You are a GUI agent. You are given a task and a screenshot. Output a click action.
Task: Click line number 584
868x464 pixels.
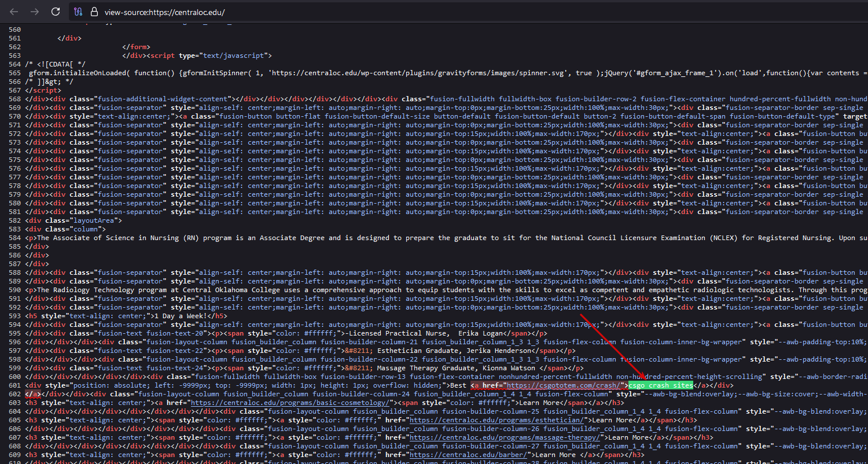pos(15,238)
